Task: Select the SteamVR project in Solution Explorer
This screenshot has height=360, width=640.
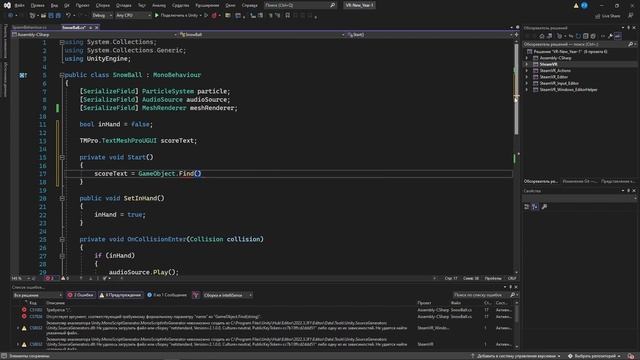Action: [548, 64]
